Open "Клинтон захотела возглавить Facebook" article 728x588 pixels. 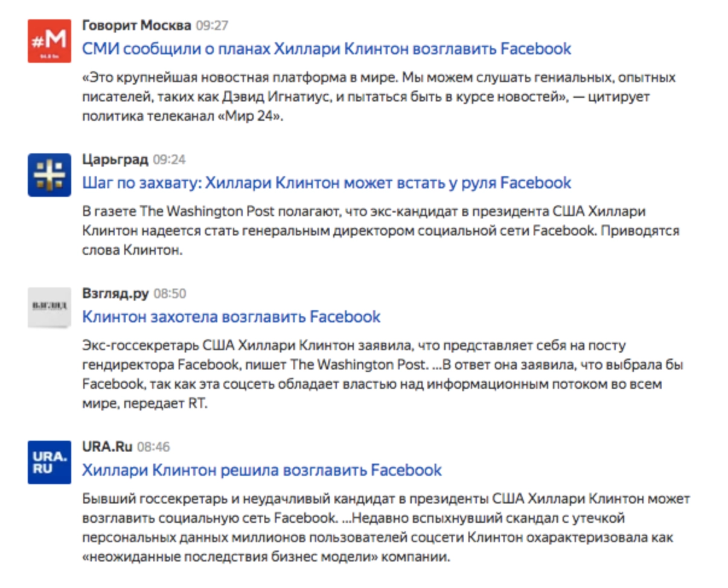231,317
